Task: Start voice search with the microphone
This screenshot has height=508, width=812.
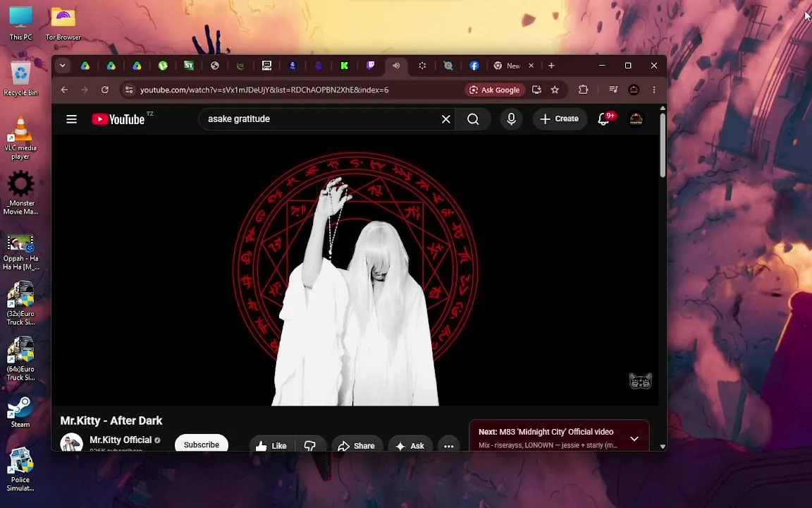Action: (x=511, y=119)
